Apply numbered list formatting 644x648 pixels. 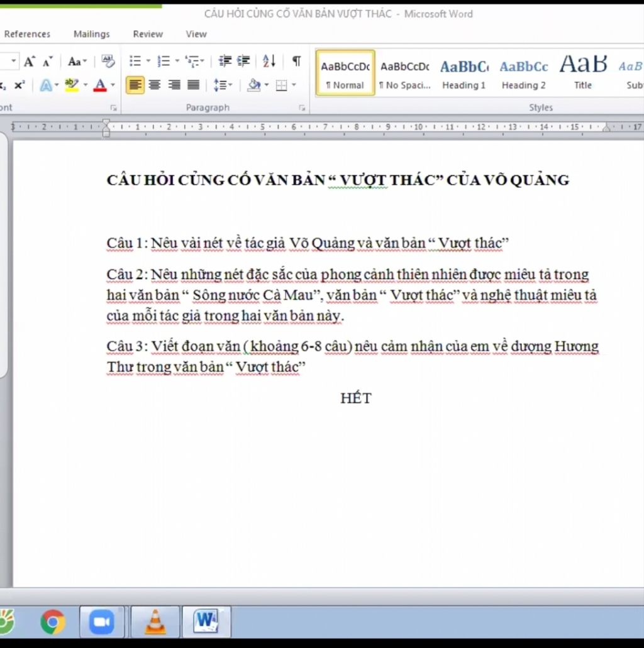(164, 61)
